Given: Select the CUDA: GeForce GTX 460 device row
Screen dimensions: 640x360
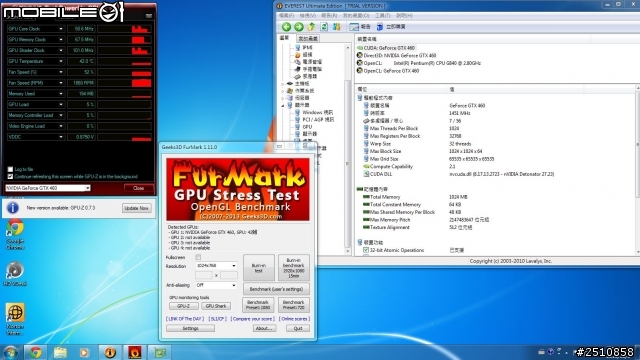Looking at the screenshot, I should pyautogui.click(x=386, y=48).
